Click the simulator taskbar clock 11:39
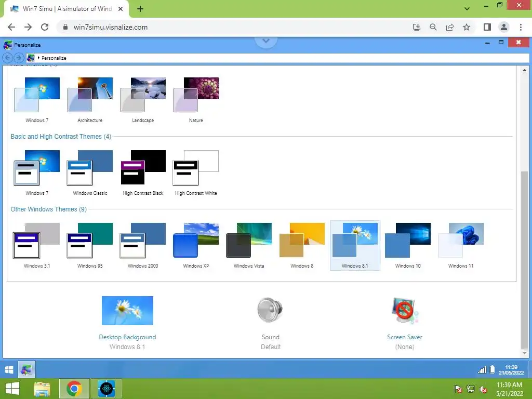Screen dimensions: 532x399 click(x=511, y=370)
